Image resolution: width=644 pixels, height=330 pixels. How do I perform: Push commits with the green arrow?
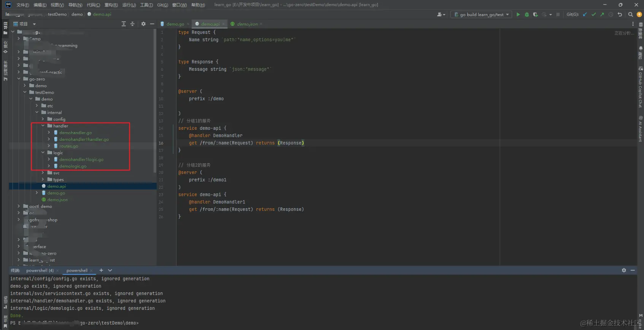(x=602, y=14)
